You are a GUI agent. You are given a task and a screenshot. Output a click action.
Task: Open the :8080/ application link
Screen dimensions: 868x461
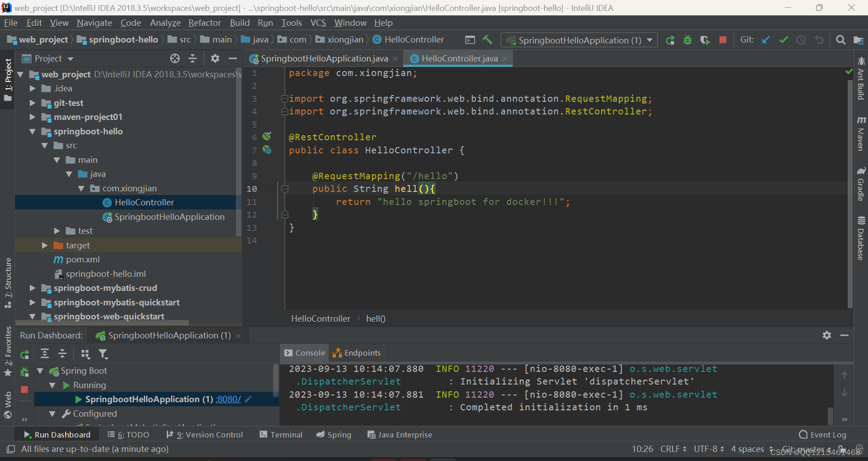click(x=228, y=399)
